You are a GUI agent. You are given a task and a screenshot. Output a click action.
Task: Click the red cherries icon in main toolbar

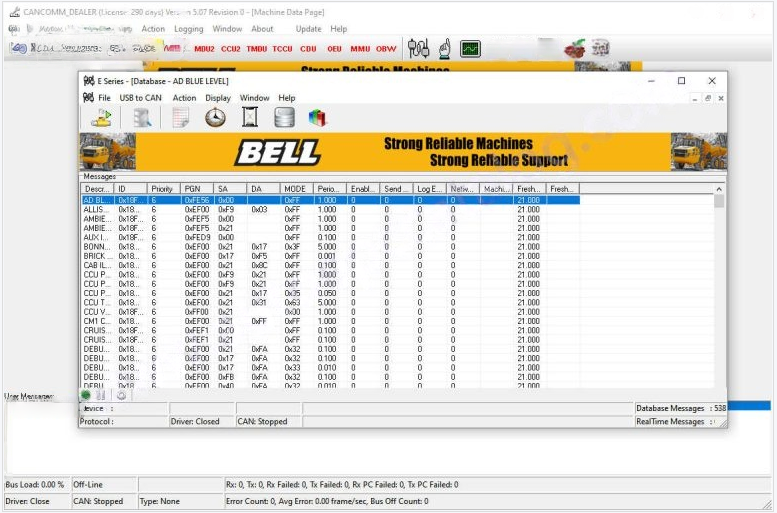pyautogui.click(x=575, y=49)
